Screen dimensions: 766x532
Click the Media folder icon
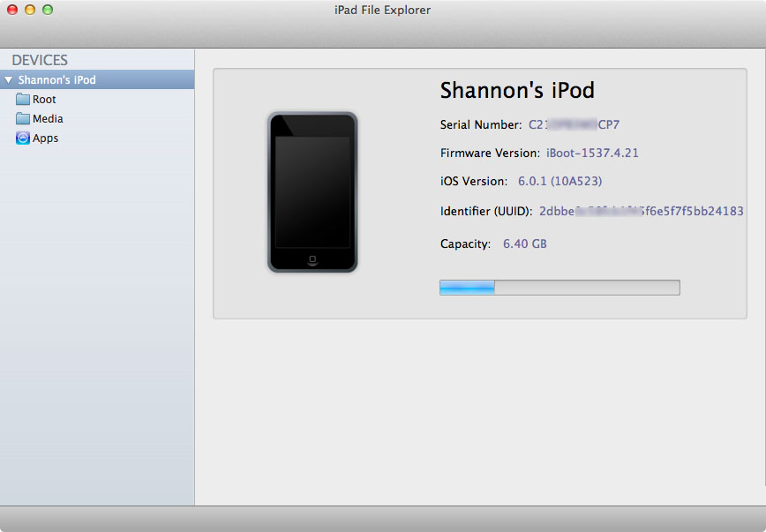22,119
